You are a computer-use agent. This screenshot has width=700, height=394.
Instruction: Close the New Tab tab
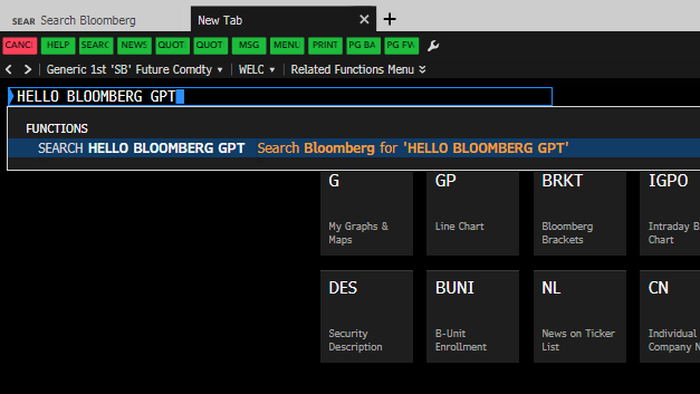[364, 20]
